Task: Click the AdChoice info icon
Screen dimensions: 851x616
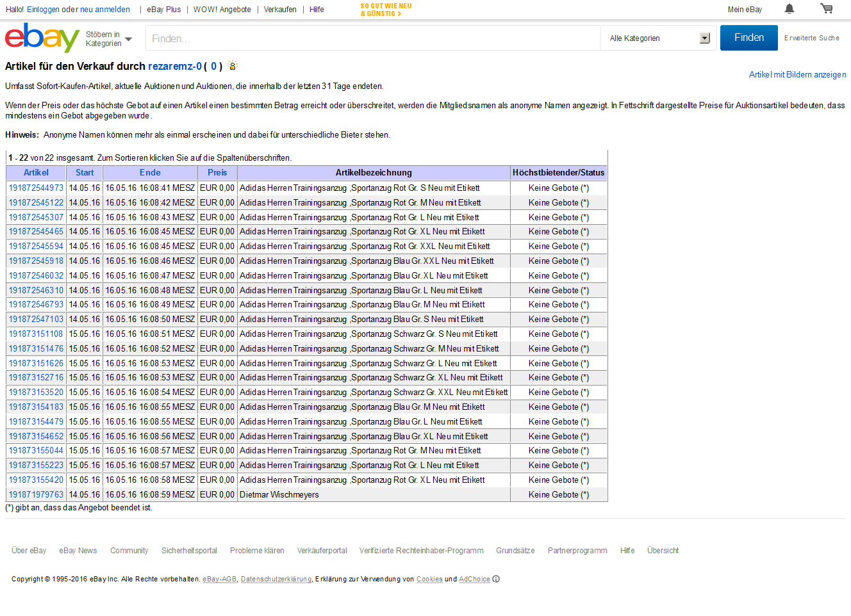Action: pyautogui.click(x=496, y=579)
